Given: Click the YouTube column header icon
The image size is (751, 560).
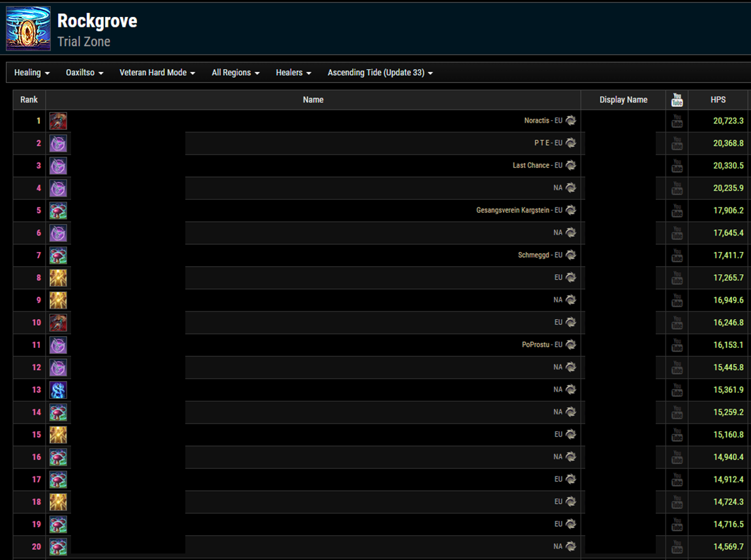Looking at the screenshot, I should [677, 100].
